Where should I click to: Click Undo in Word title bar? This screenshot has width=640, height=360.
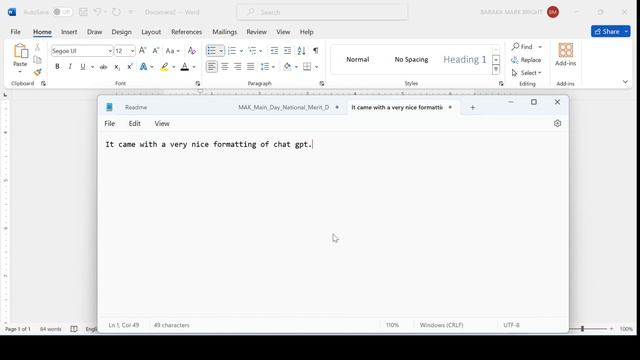(97, 12)
